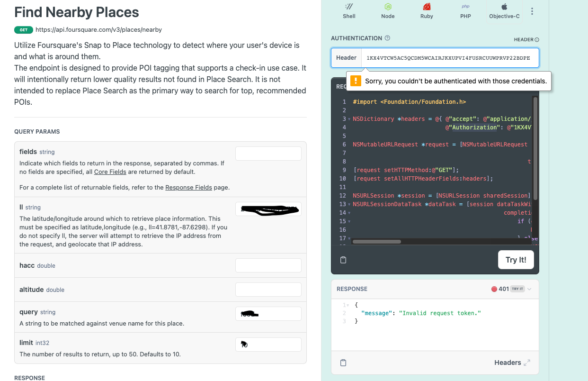Select the Shell language tab

click(349, 11)
